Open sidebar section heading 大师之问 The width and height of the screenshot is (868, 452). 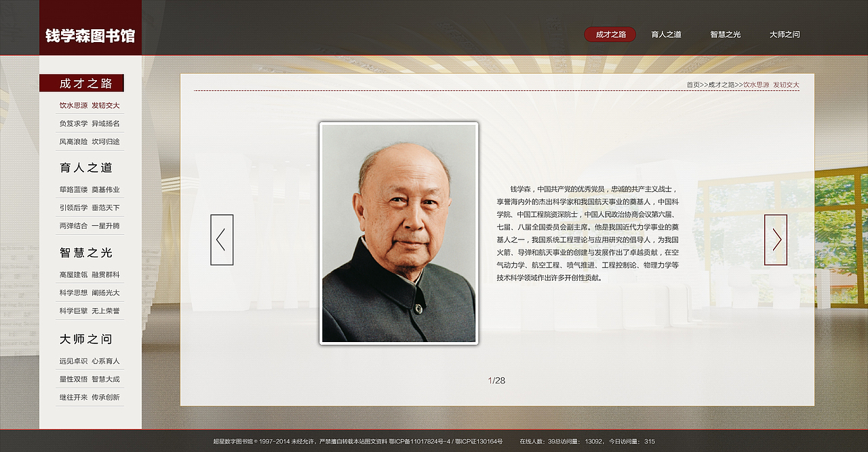click(86, 339)
